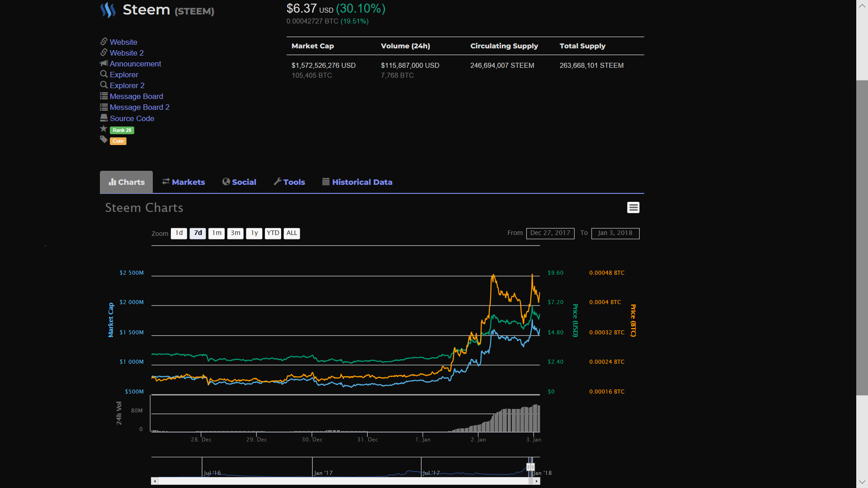
Task: Select the 1d zoom range
Action: point(179,233)
